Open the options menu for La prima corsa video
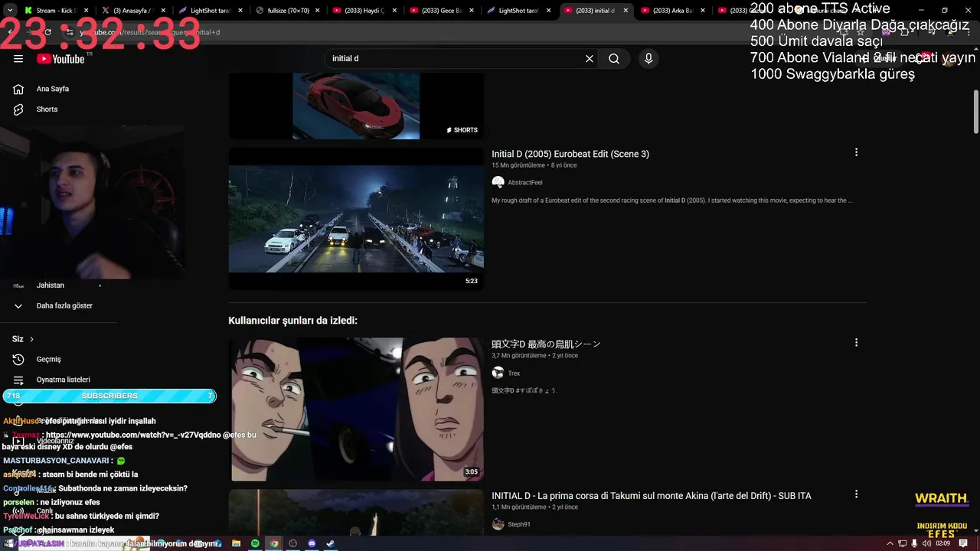 [856, 494]
